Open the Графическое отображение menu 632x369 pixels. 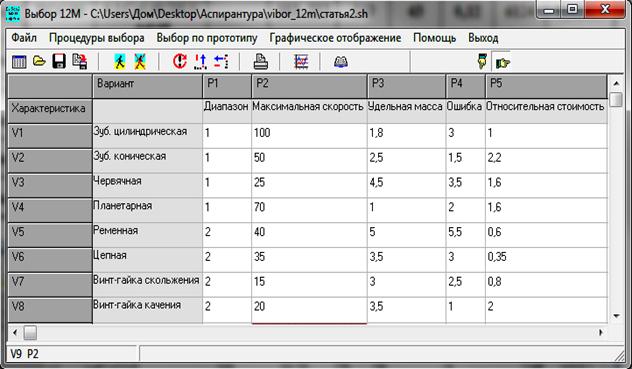[335, 38]
